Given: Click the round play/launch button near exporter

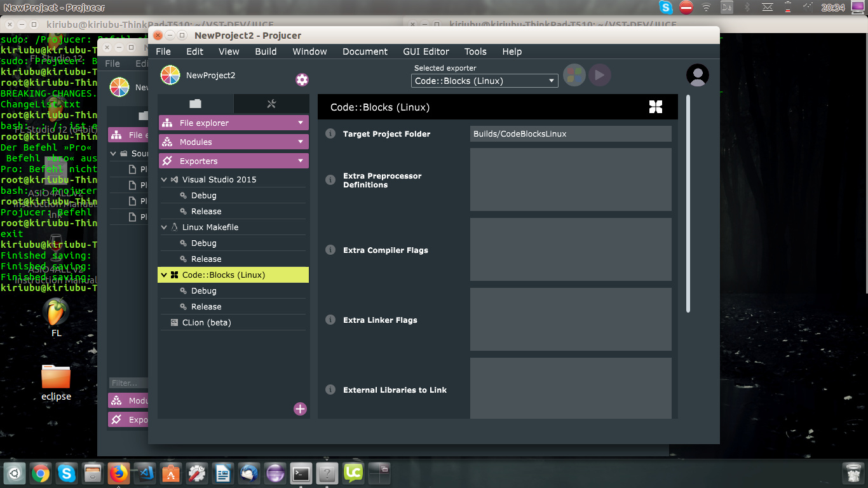Looking at the screenshot, I should coord(599,75).
